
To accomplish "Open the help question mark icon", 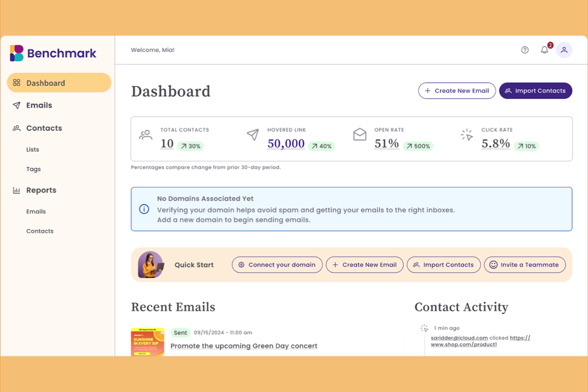I will [525, 50].
